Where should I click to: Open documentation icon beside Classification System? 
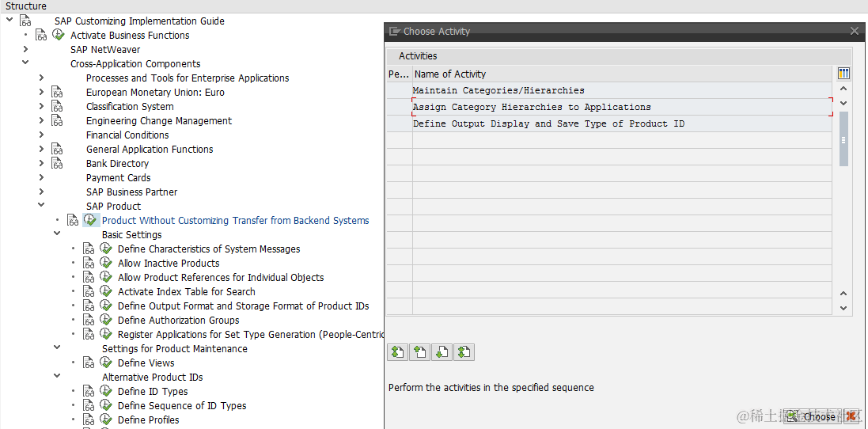[x=57, y=107]
